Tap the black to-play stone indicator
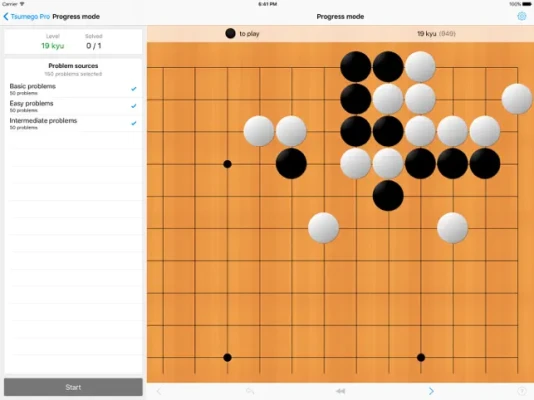Screen dimensions: 534x400 pos(230,33)
